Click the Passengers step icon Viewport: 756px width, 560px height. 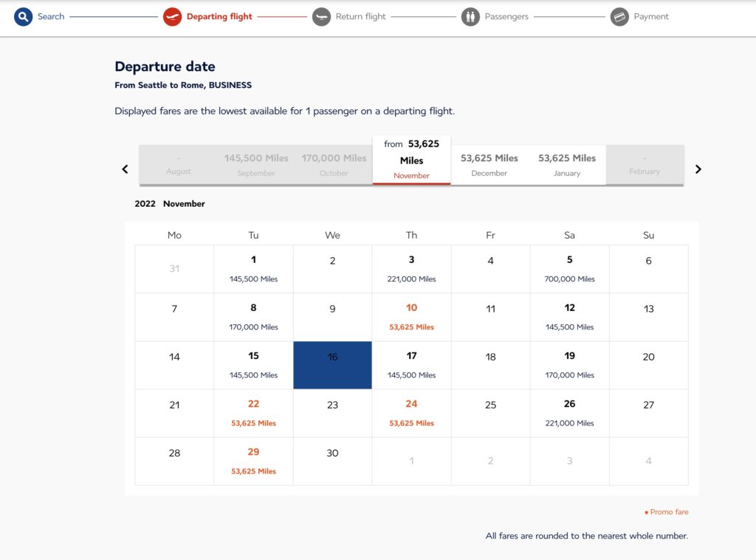coord(470,16)
